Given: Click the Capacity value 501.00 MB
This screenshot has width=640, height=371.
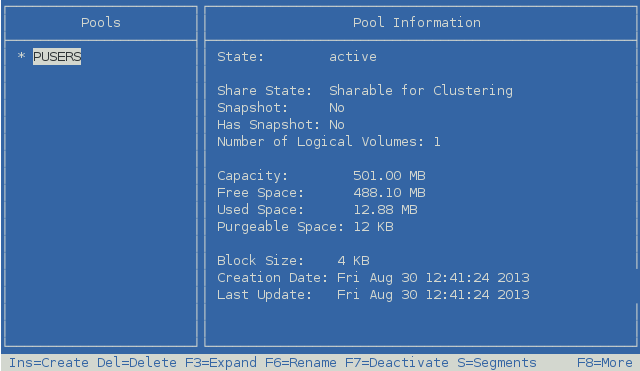Looking at the screenshot, I should pos(389,176).
